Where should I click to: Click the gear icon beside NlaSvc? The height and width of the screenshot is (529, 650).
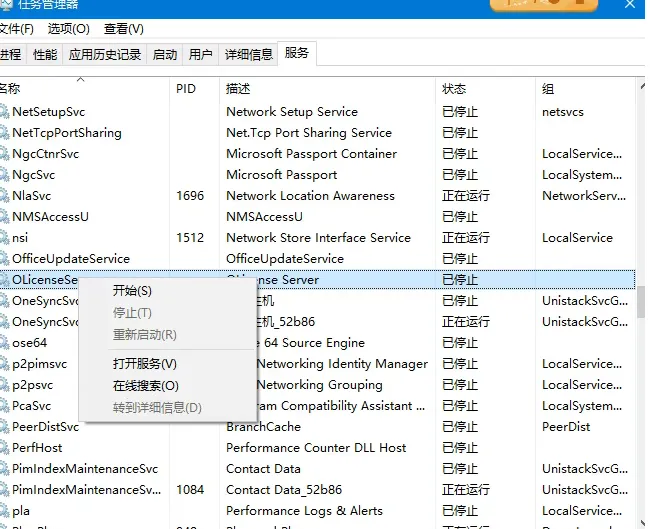click(x=4, y=196)
